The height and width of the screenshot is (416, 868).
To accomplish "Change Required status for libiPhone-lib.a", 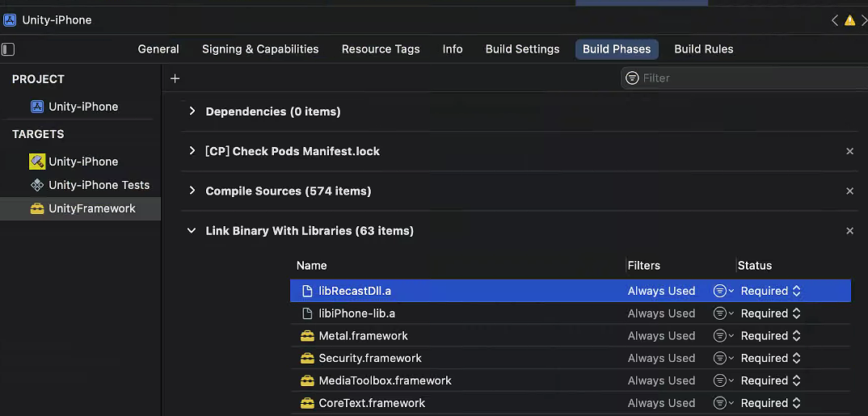I will coord(770,313).
